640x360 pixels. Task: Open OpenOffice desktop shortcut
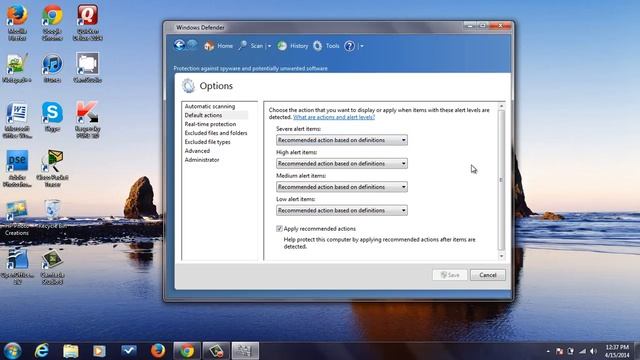coord(17,266)
